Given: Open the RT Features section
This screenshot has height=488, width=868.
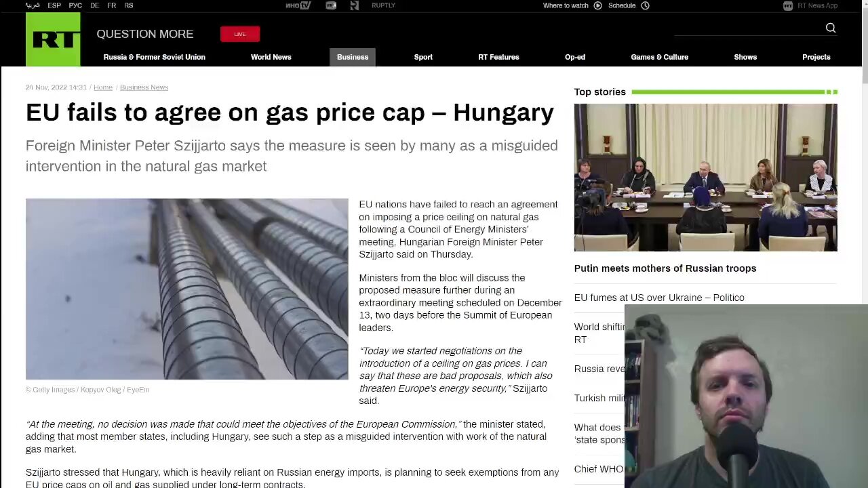Looking at the screenshot, I should [x=498, y=57].
